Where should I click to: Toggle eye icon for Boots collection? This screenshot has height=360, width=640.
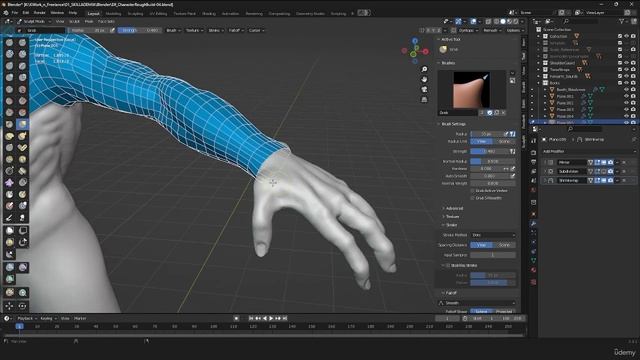click(x=627, y=83)
